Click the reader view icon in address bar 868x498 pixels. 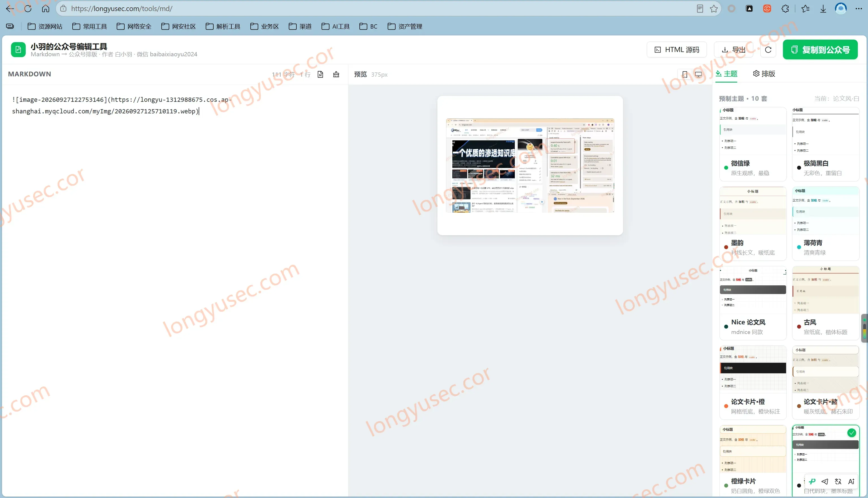(x=700, y=8)
